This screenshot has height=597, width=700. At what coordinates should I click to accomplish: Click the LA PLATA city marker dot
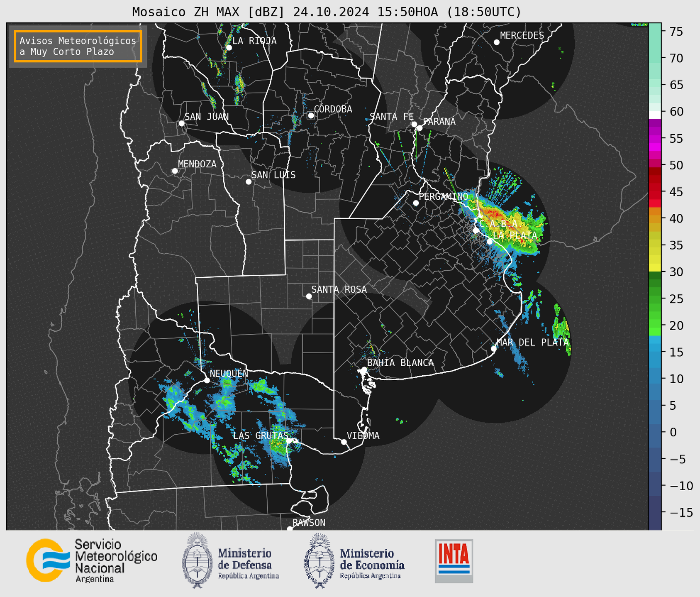tap(490, 242)
